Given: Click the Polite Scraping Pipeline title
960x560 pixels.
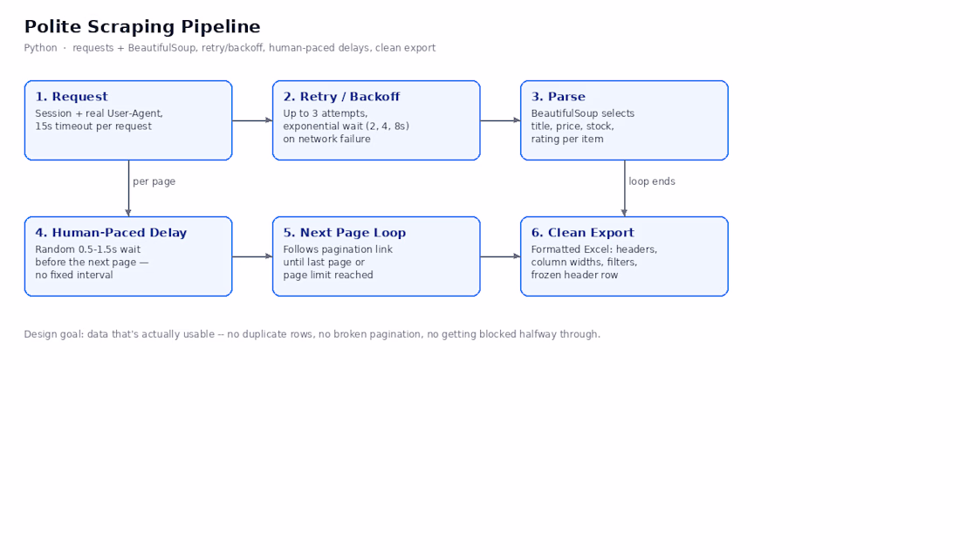Looking at the screenshot, I should pos(142,27).
